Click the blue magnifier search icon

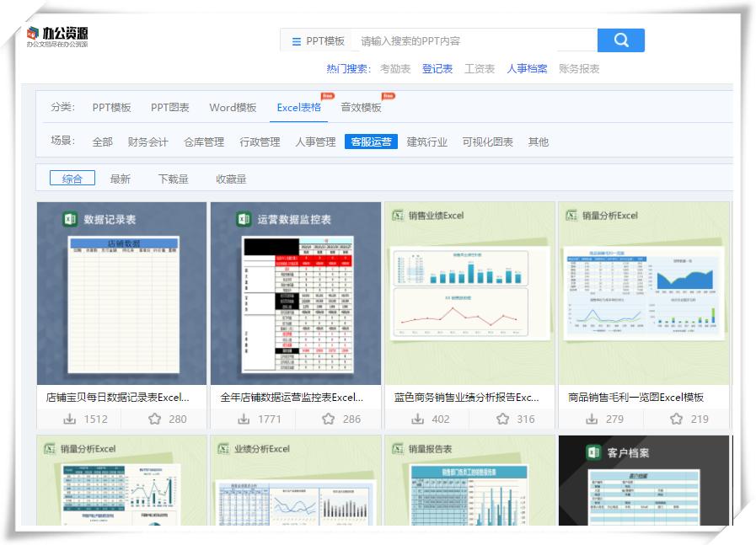point(620,40)
